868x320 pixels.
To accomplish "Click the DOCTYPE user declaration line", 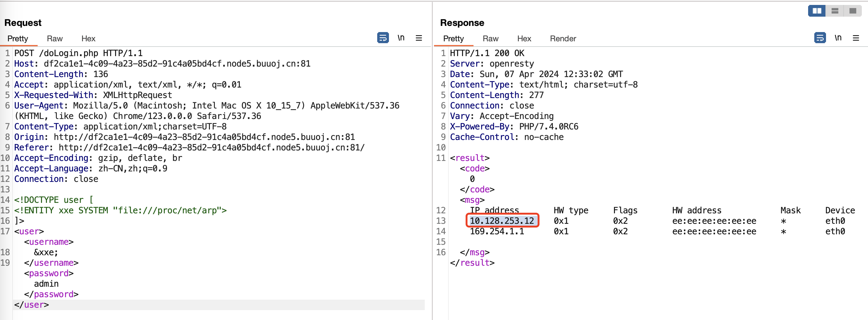I will click(x=54, y=200).
